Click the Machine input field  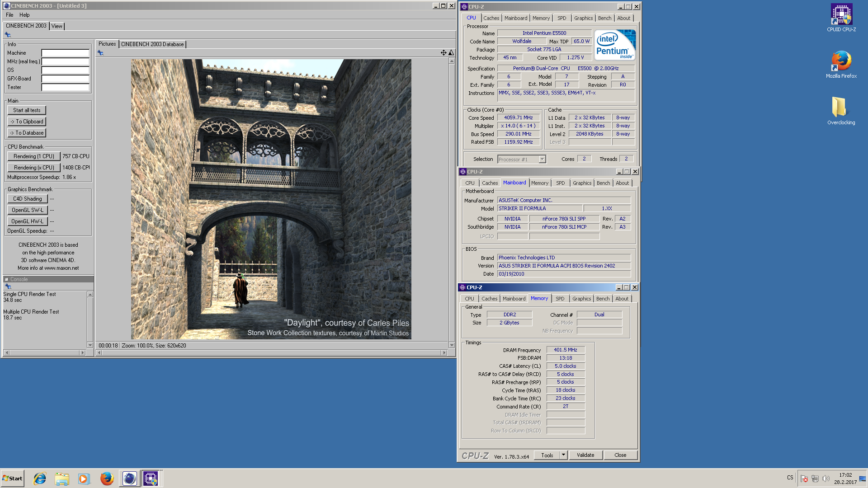66,53
